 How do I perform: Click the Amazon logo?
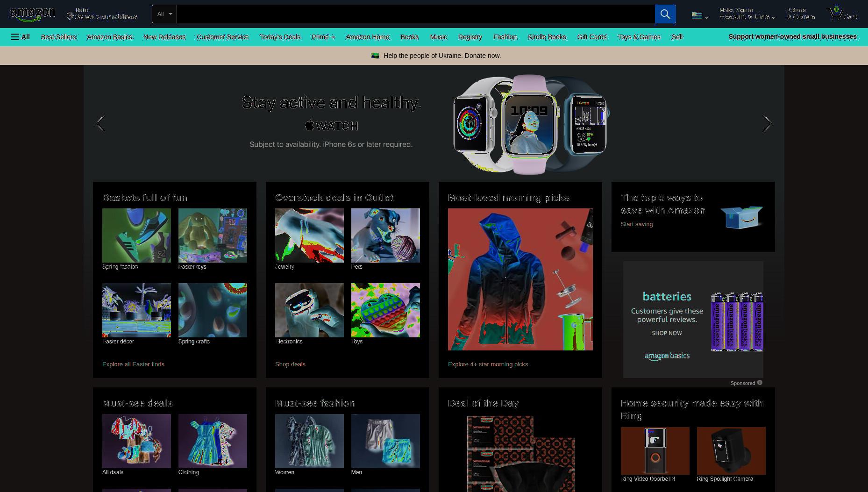click(32, 14)
